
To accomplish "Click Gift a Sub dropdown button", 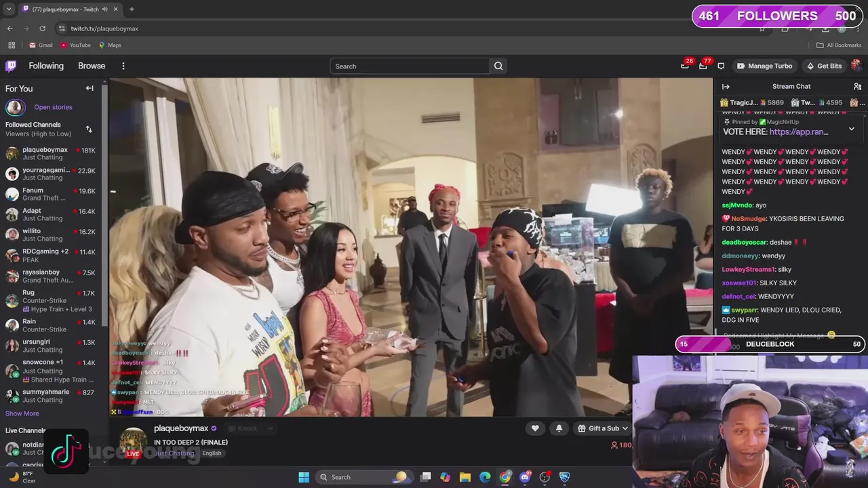I will [x=603, y=428].
